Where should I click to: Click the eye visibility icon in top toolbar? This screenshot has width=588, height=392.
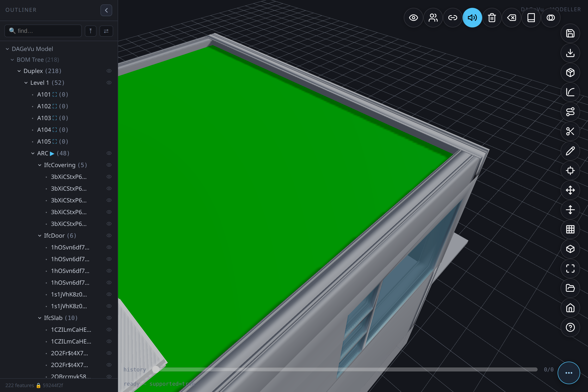click(x=414, y=18)
